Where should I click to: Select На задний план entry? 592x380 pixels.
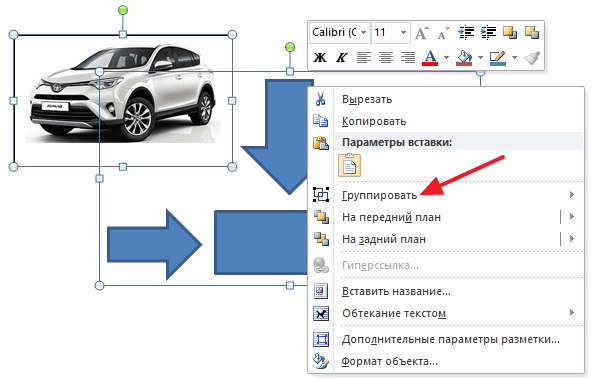click(x=446, y=239)
